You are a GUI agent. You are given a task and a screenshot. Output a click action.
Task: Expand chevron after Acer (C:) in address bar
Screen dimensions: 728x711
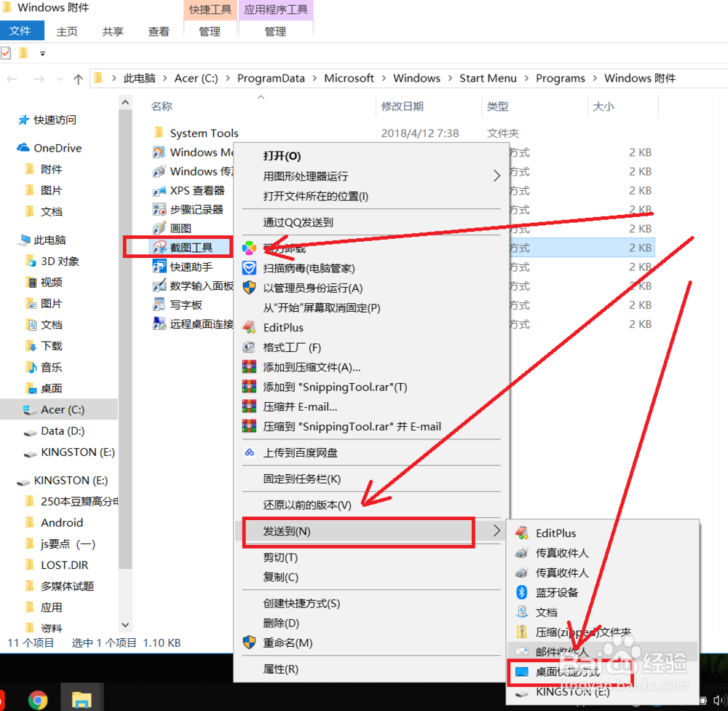pyautogui.click(x=227, y=78)
